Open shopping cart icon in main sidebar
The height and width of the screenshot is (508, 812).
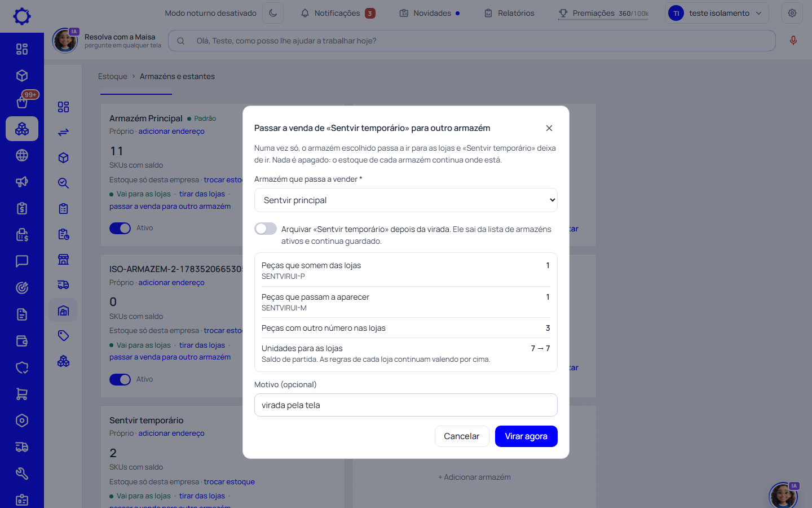click(x=22, y=394)
